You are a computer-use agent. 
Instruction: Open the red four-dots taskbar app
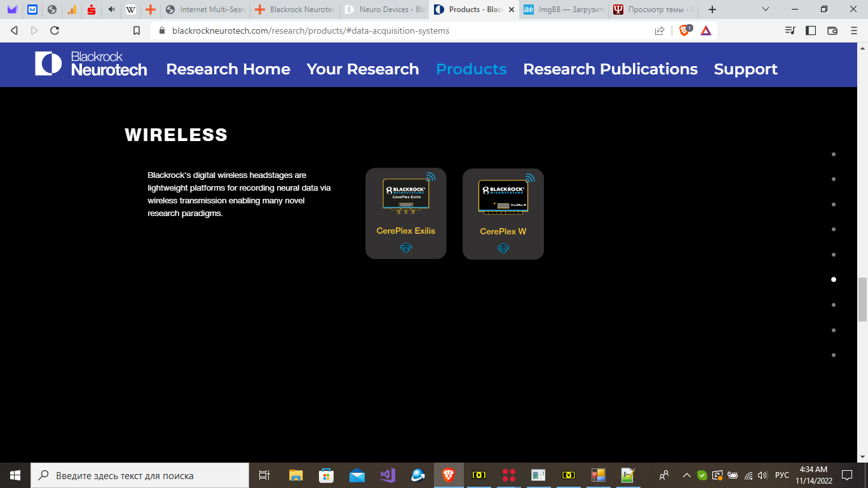(509, 475)
